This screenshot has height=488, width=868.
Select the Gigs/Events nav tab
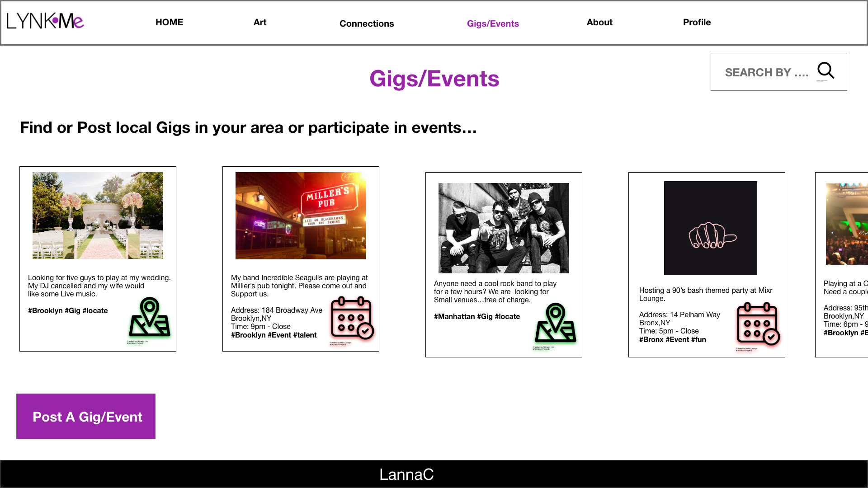(x=493, y=23)
